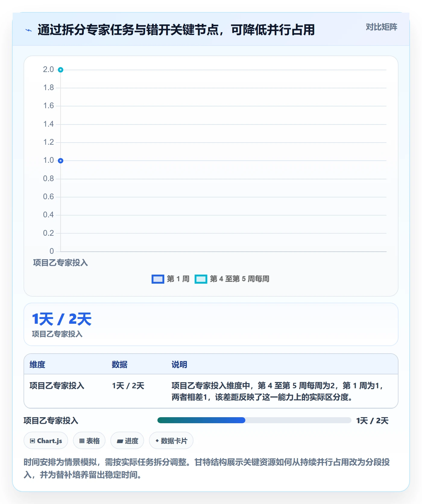Toggle the 第 1 周 legend series
422x504 pixels.
(x=171, y=279)
